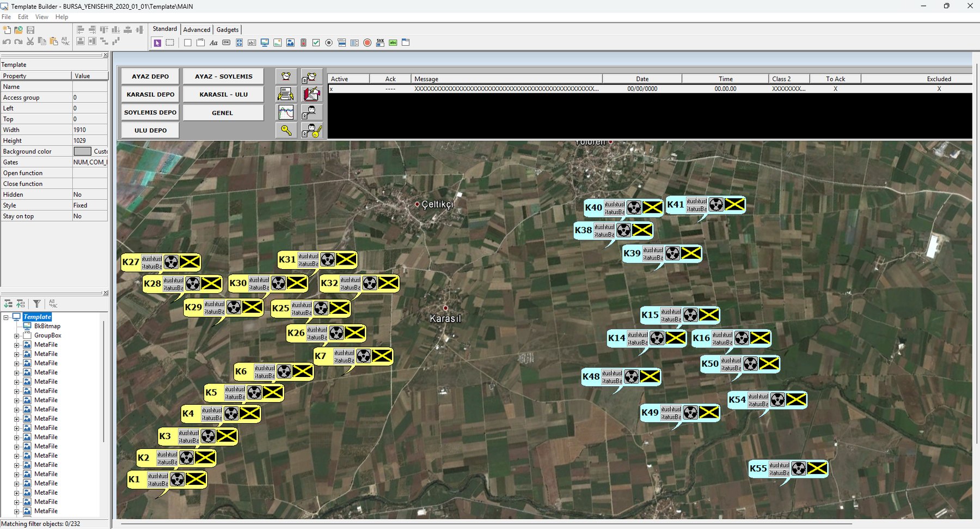Collapse the Template root node in the tree
This screenshot has height=529, width=980.
point(6,317)
